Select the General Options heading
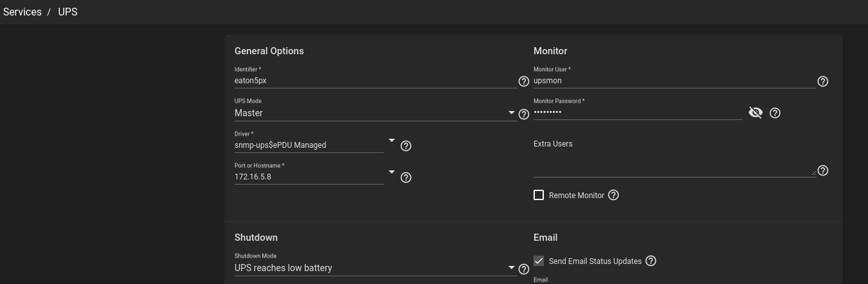This screenshot has height=284, width=868. click(269, 51)
